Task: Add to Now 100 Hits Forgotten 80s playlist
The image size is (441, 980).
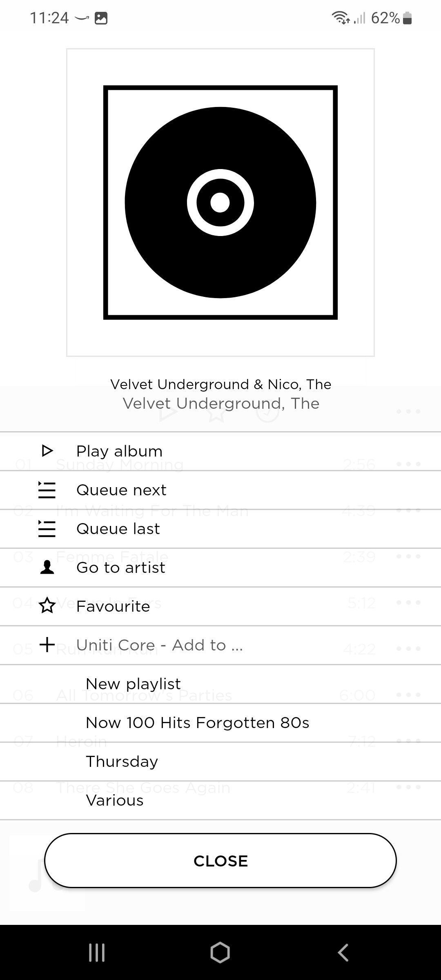Action: [220, 723]
